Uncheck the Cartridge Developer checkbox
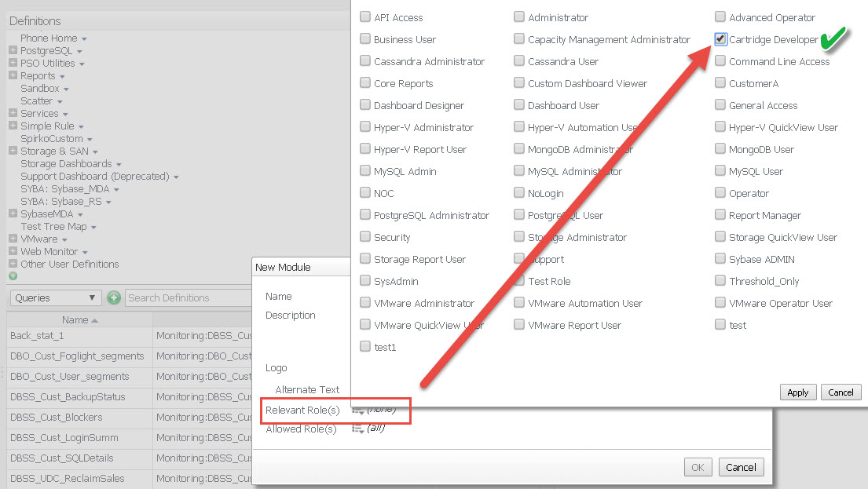The height and width of the screenshot is (489, 868). coord(720,39)
